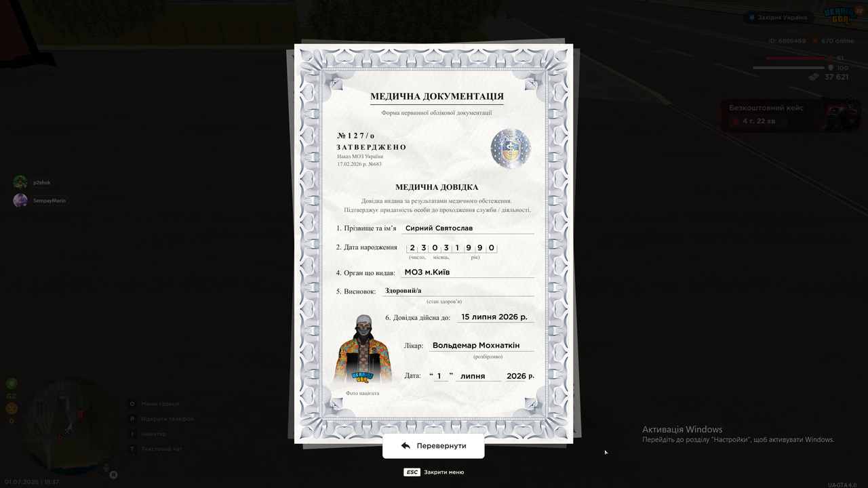Click the Перевернути button
Image resolution: width=868 pixels, height=488 pixels.
(433, 446)
